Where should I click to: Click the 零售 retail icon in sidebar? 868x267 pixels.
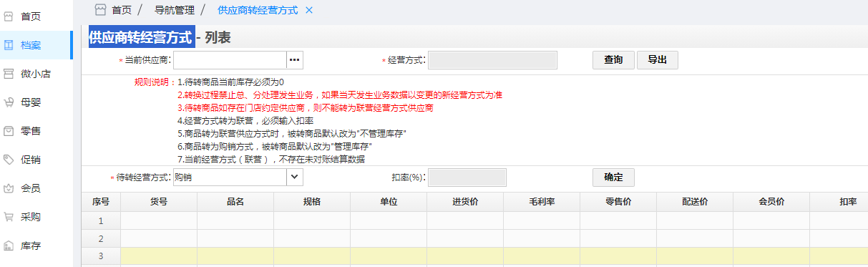[x=9, y=131]
